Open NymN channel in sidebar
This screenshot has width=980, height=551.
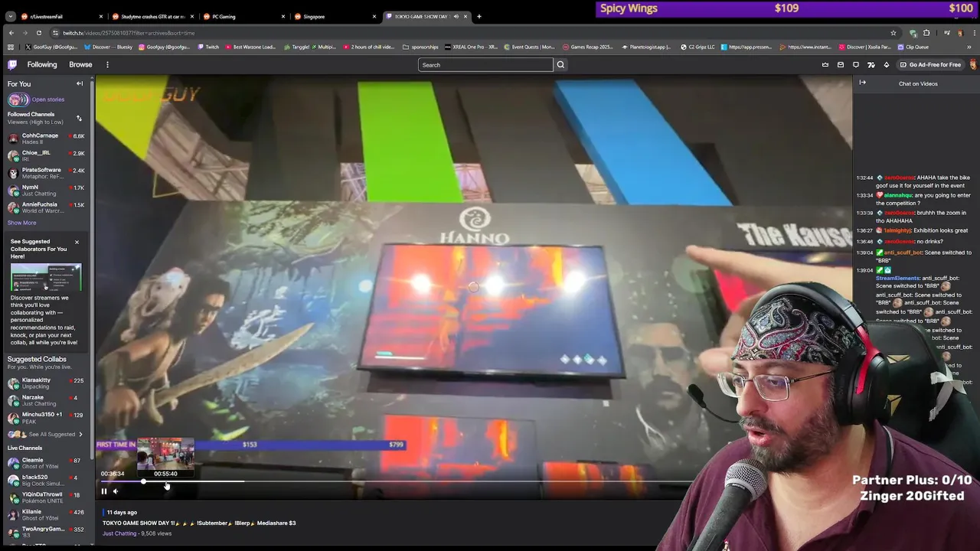point(46,190)
